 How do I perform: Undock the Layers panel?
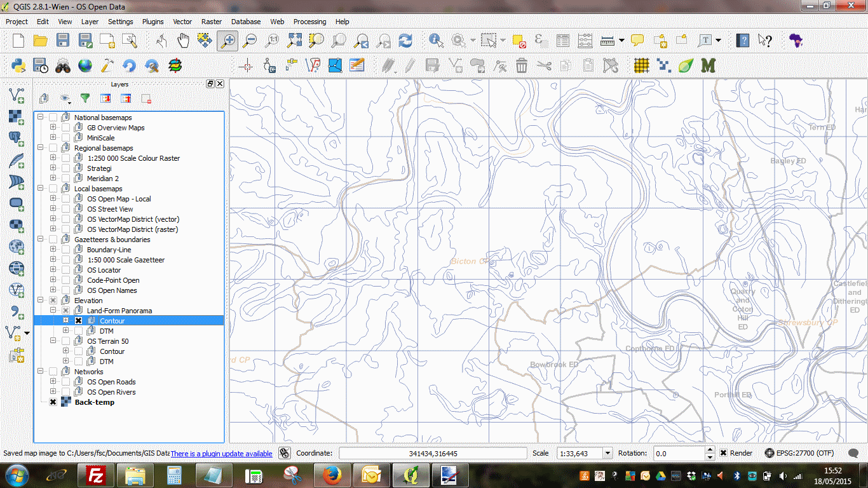(210, 84)
